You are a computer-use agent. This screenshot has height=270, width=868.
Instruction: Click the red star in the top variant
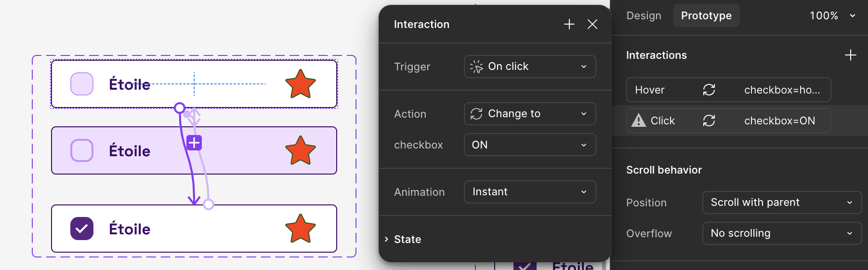[x=301, y=84]
